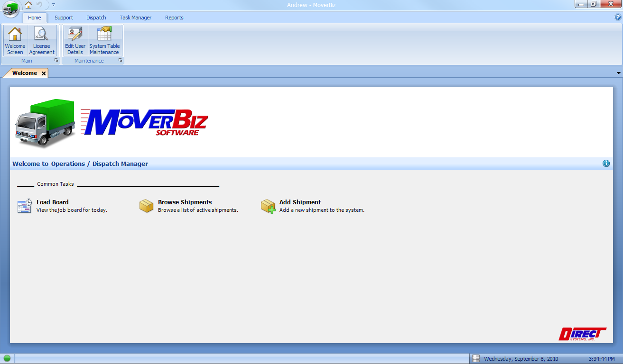Expand the quick access toolbar customize dropdown
This screenshot has height=364, width=623.
click(54, 5)
